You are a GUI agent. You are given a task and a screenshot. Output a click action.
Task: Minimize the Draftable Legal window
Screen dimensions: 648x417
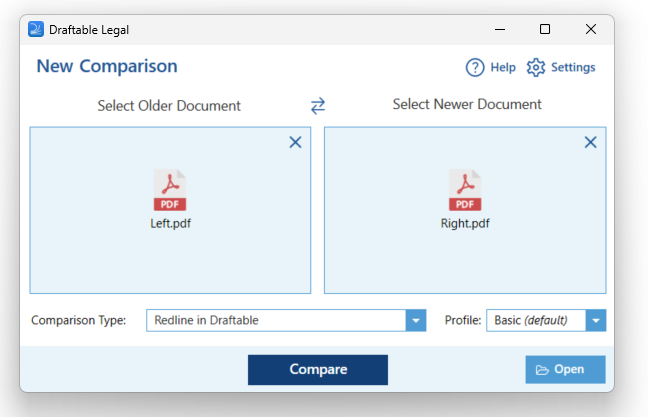tap(500, 29)
